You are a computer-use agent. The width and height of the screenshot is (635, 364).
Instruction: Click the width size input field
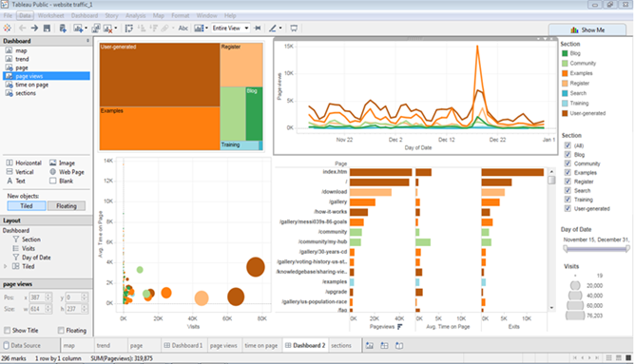tap(37, 309)
